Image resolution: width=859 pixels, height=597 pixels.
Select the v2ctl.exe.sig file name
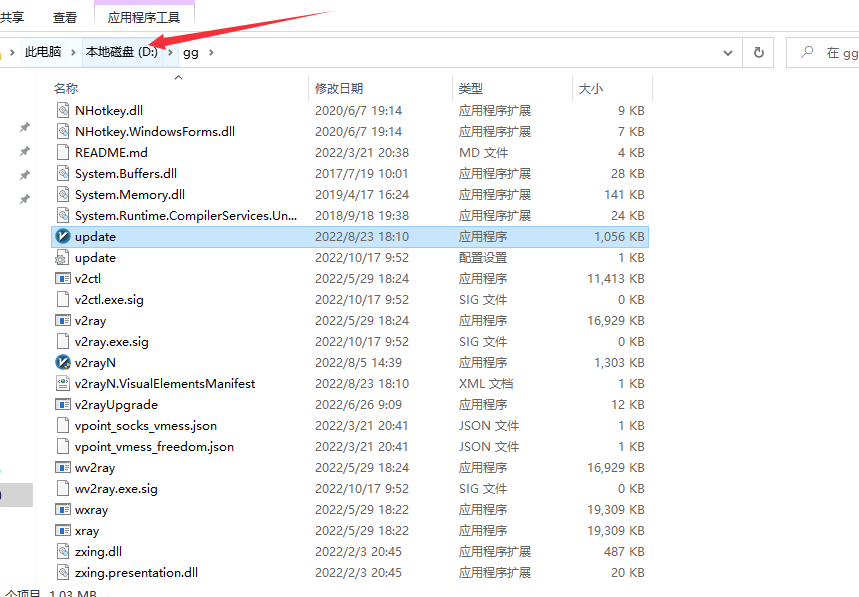point(109,300)
